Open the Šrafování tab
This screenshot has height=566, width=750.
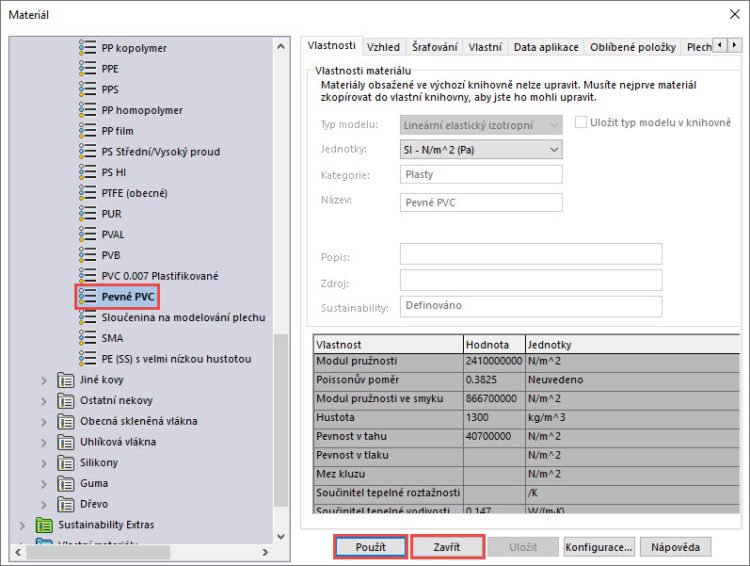point(435,47)
